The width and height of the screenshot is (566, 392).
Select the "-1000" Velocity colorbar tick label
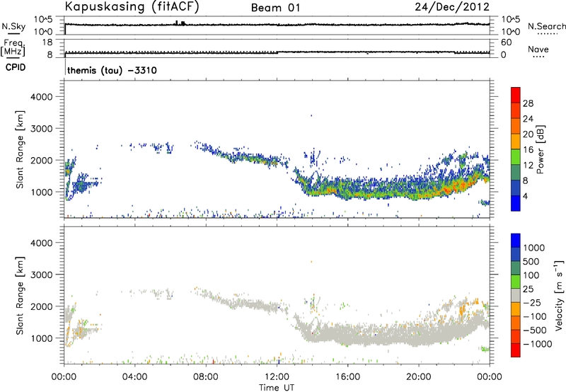[x=538, y=344]
